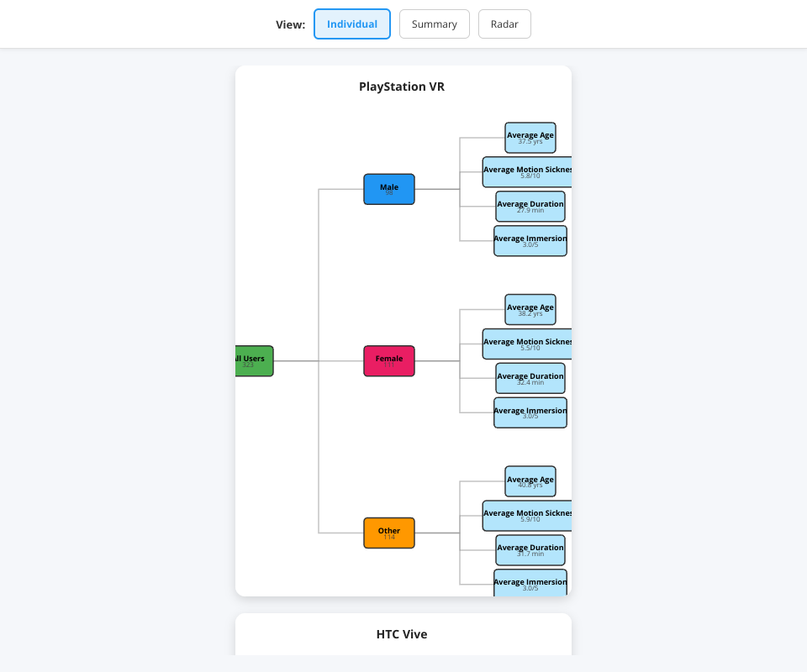Click Female's Average Duration 32.4 min node
This screenshot has height=672, width=807.
click(530, 379)
